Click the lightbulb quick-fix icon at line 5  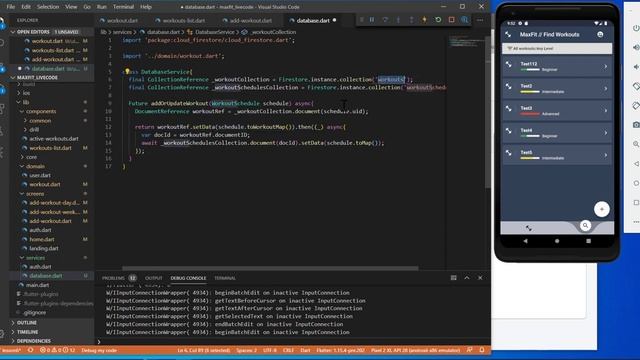pyautogui.click(x=127, y=71)
